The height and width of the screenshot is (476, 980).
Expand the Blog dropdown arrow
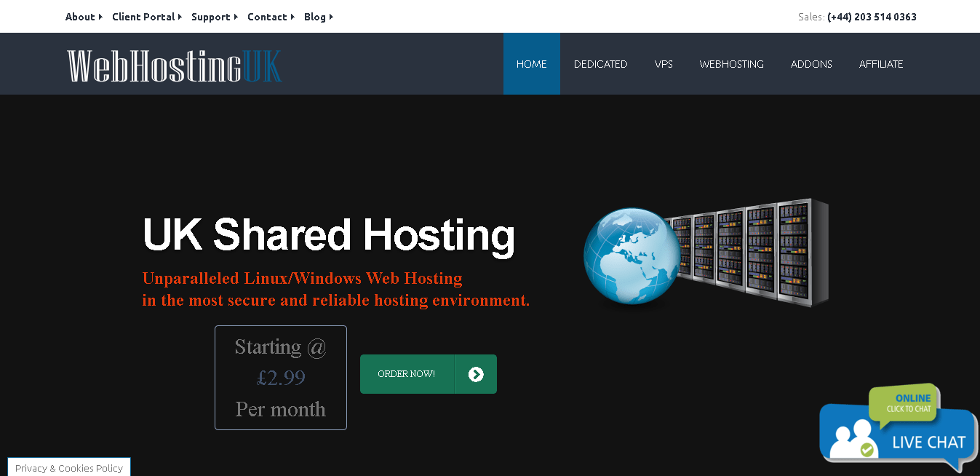[x=331, y=17]
